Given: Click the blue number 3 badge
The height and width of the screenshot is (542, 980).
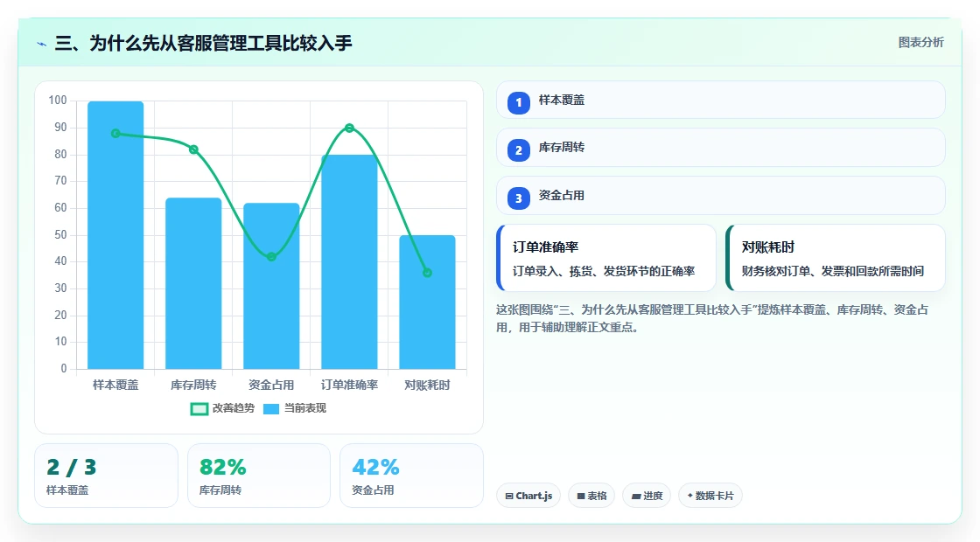Looking at the screenshot, I should click(x=518, y=198).
